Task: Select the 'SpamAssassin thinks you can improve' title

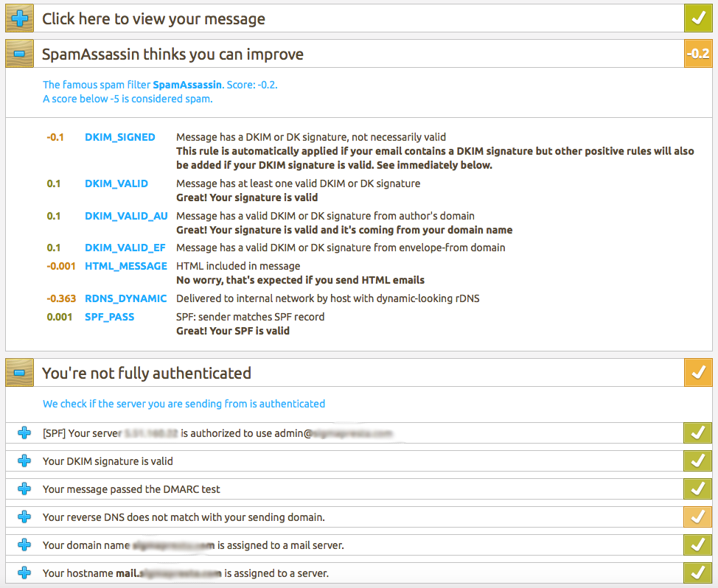Action: 172,55
